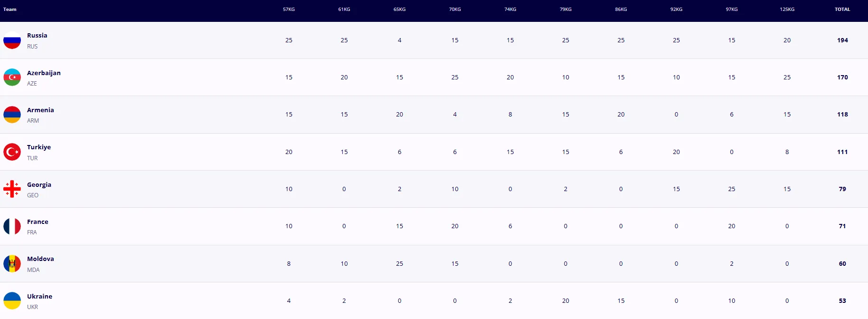The width and height of the screenshot is (868, 319).
Task: Click the Ukraine flag icon
Action: pos(12,301)
